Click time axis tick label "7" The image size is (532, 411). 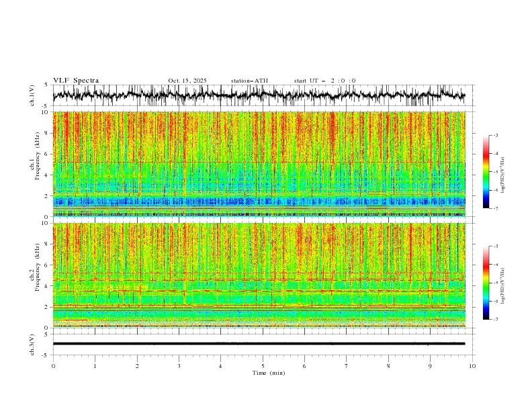coord(347,366)
